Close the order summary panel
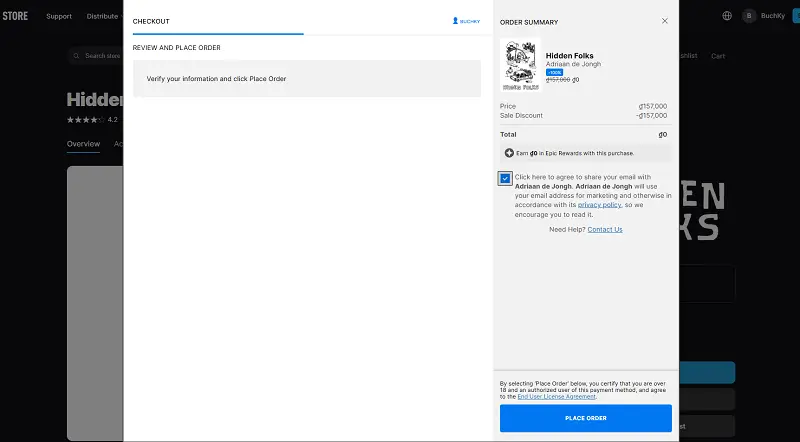800x442 pixels. point(665,21)
